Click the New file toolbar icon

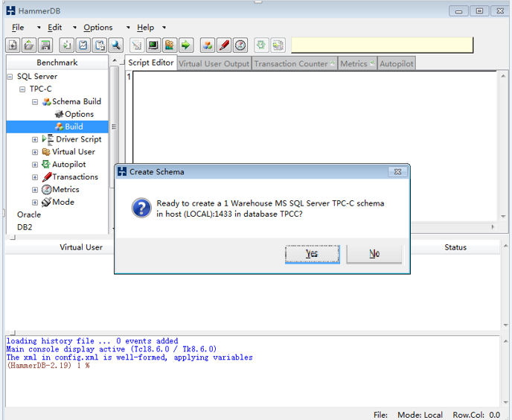tap(13, 45)
